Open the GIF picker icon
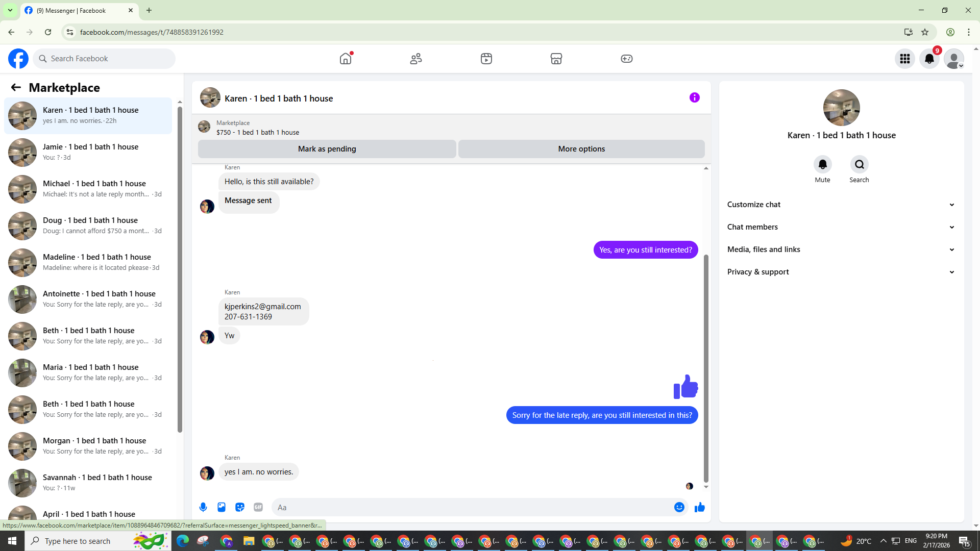This screenshot has height=551, width=980. coord(258,507)
